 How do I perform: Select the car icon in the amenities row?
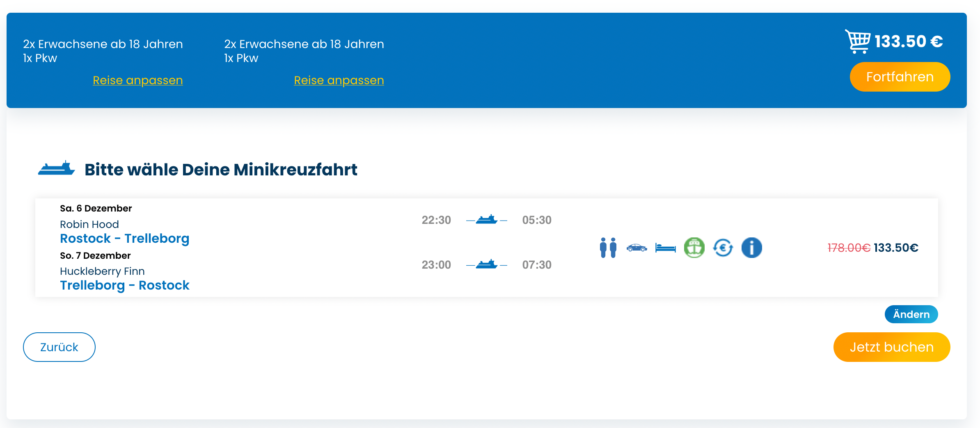coord(637,247)
